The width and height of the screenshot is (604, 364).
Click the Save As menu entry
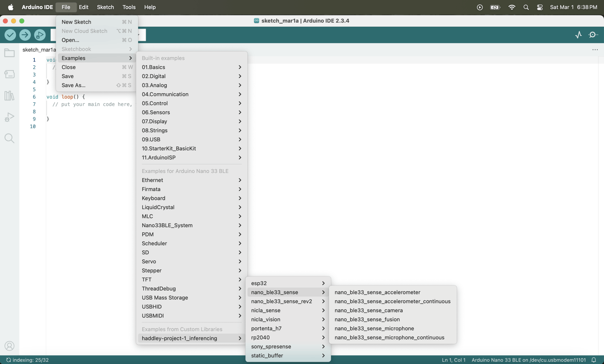coord(74,85)
